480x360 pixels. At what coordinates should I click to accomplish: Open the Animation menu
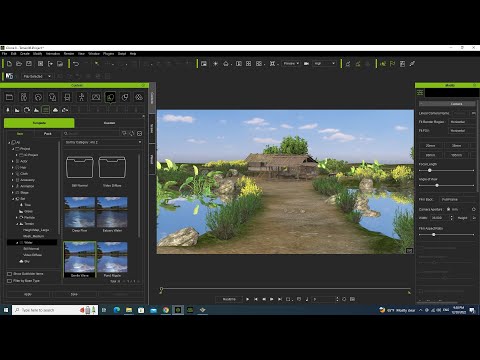point(53,54)
